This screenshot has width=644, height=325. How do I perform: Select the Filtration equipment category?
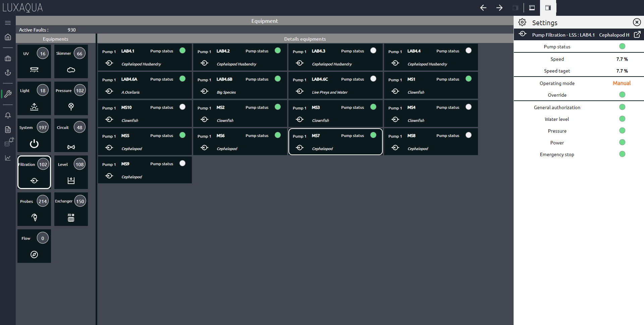click(x=34, y=172)
